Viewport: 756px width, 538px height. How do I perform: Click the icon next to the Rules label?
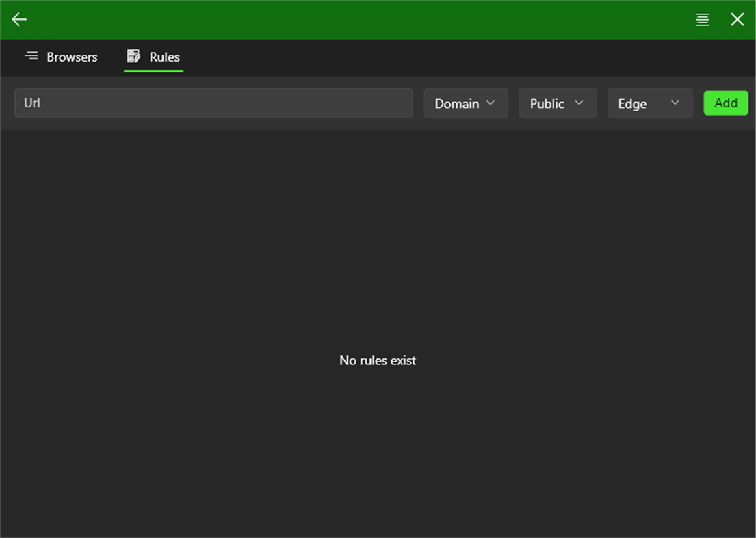point(134,57)
